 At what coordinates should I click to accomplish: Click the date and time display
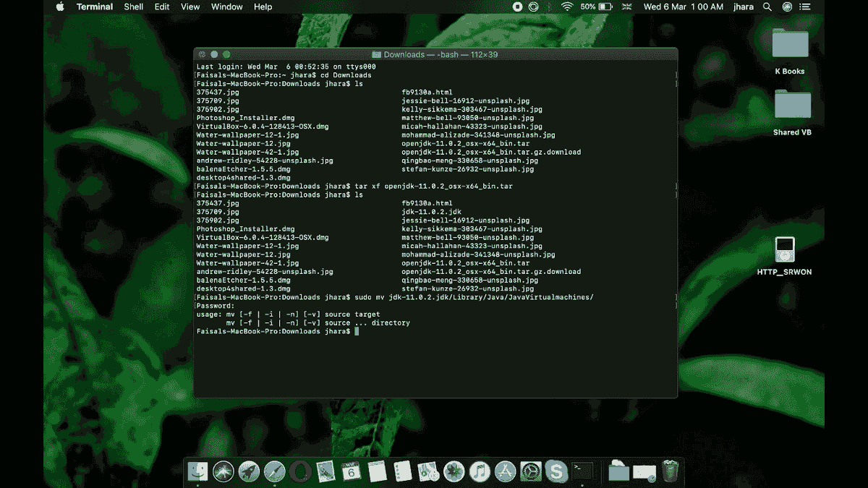click(684, 7)
